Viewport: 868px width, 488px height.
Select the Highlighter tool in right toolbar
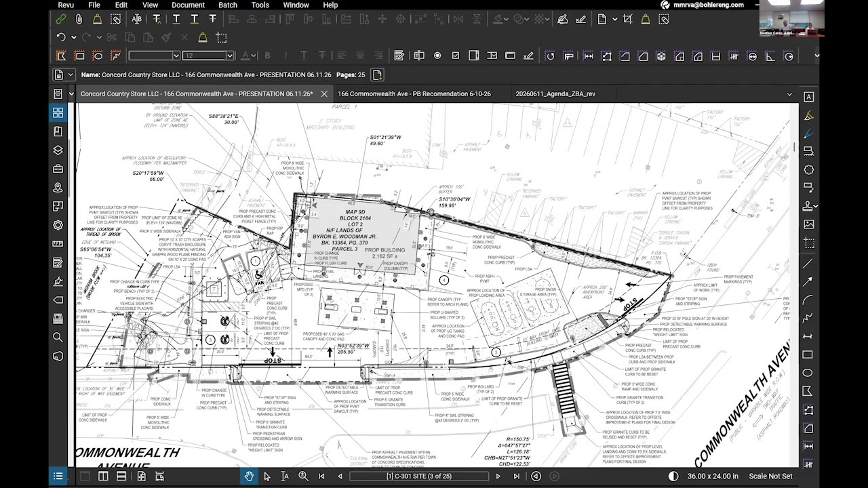click(808, 115)
